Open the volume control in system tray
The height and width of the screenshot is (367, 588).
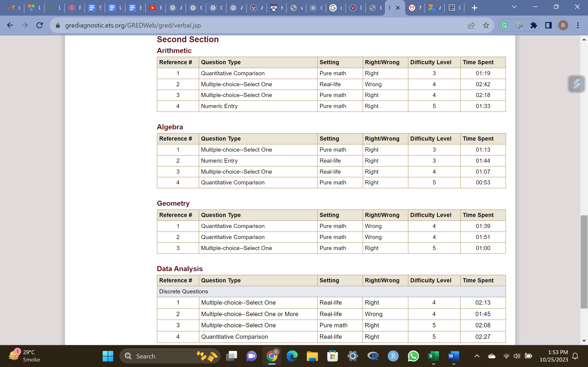click(517, 356)
